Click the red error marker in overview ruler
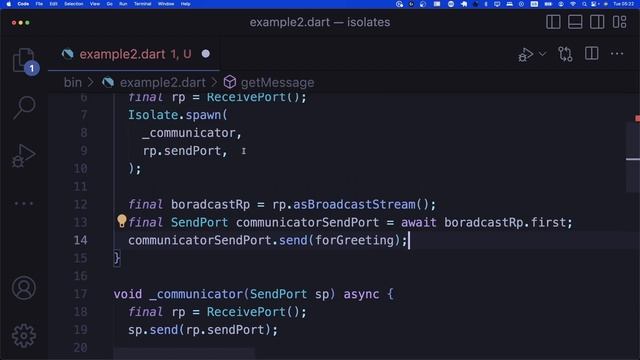This screenshot has width=640, height=360. (637, 119)
